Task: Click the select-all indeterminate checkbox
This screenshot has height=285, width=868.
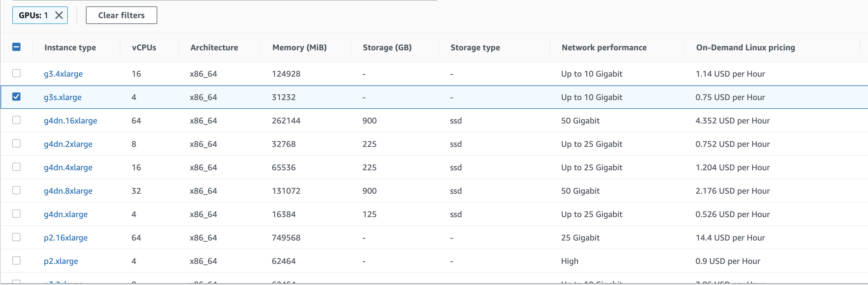Action: [x=16, y=47]
